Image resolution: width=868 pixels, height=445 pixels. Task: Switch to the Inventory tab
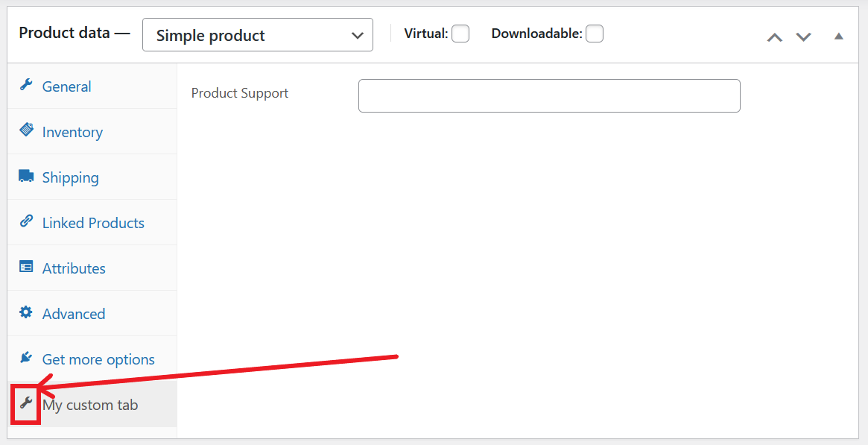tap(72, 132)
